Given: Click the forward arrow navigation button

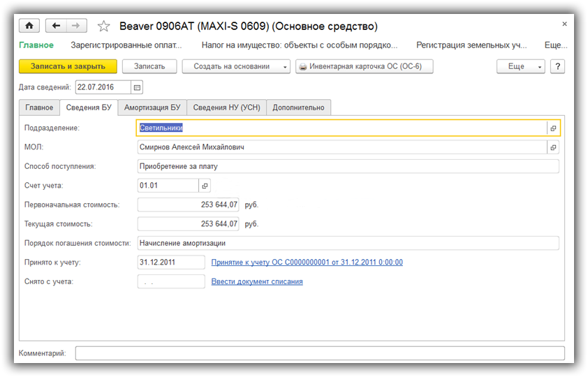Looking at the screenshot, I should coord(76,26).
